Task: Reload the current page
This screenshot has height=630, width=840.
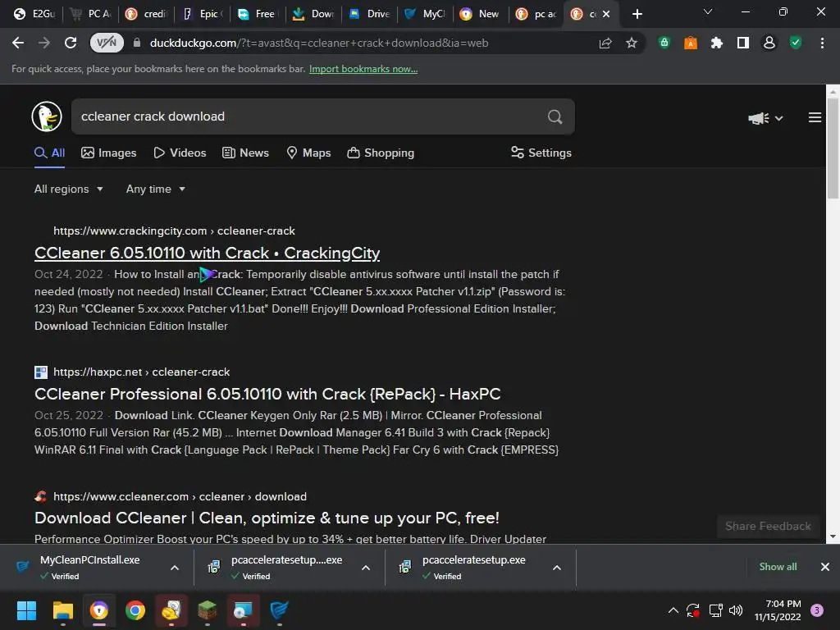Action: 71,43
